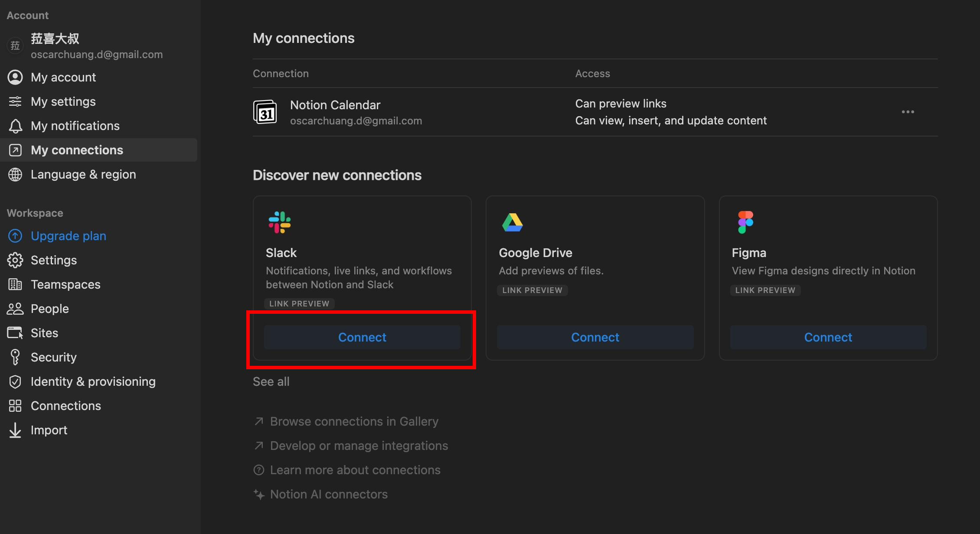This screenshot has height=534, width=980.
Task: Click the question mark icon beside Learn more
Action: (259, 470)
